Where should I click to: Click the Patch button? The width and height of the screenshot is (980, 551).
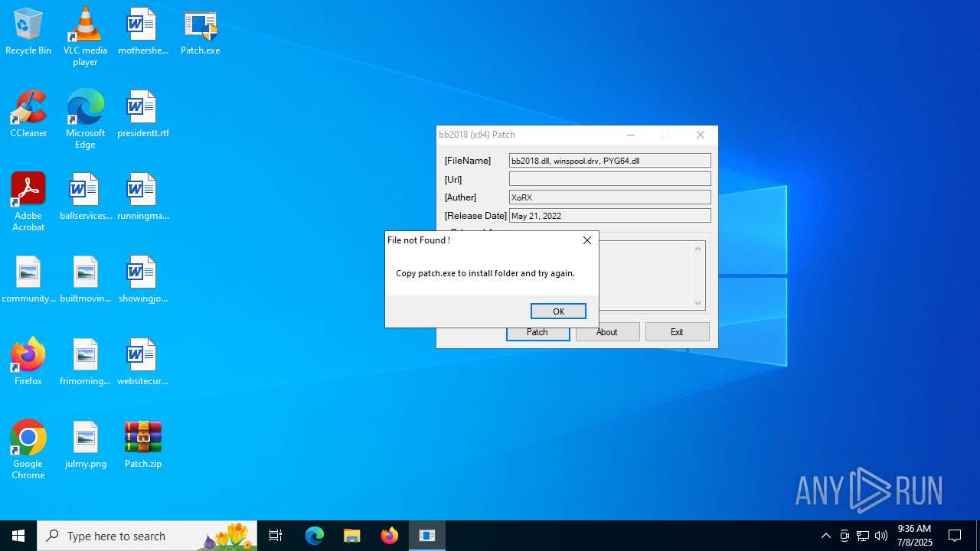pos(537,332)
